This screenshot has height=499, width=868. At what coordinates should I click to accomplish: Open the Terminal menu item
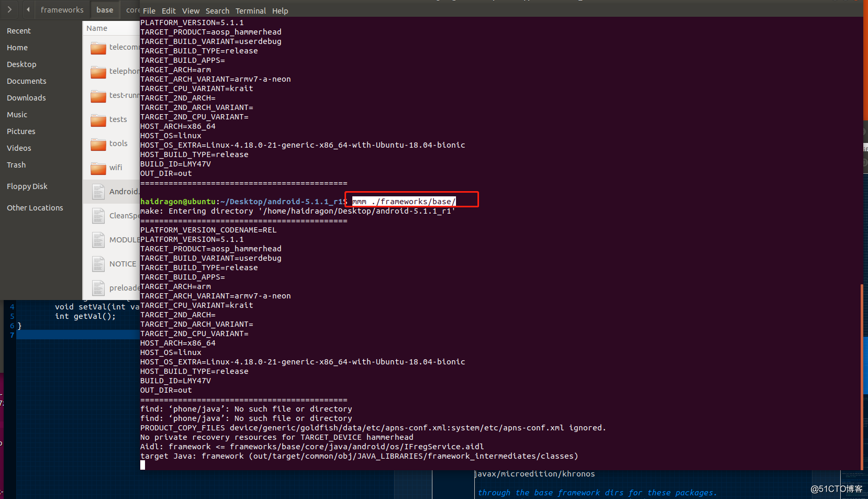click(x=251, y=10)
